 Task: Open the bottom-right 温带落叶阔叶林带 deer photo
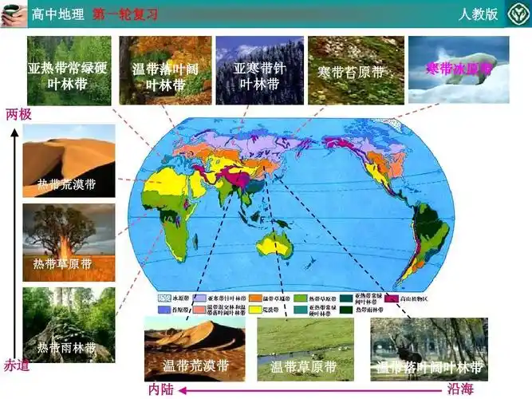(429, 350)
